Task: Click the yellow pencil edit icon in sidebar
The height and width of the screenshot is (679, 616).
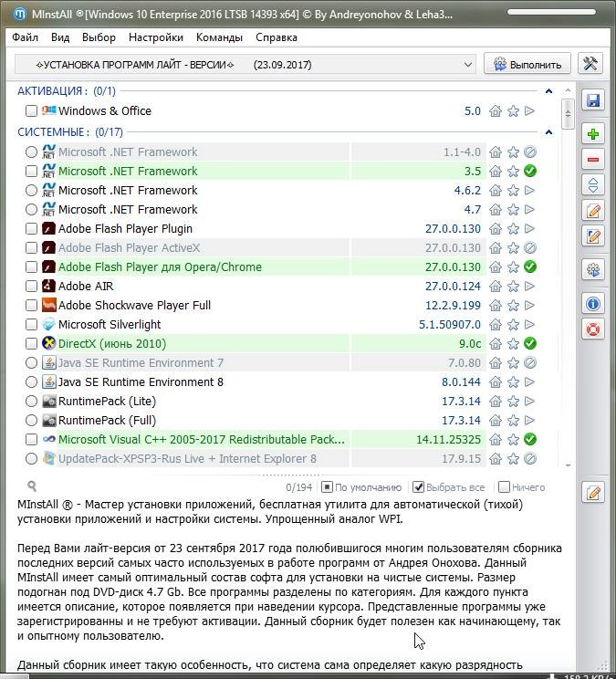Action: click(x=592, y=211)
